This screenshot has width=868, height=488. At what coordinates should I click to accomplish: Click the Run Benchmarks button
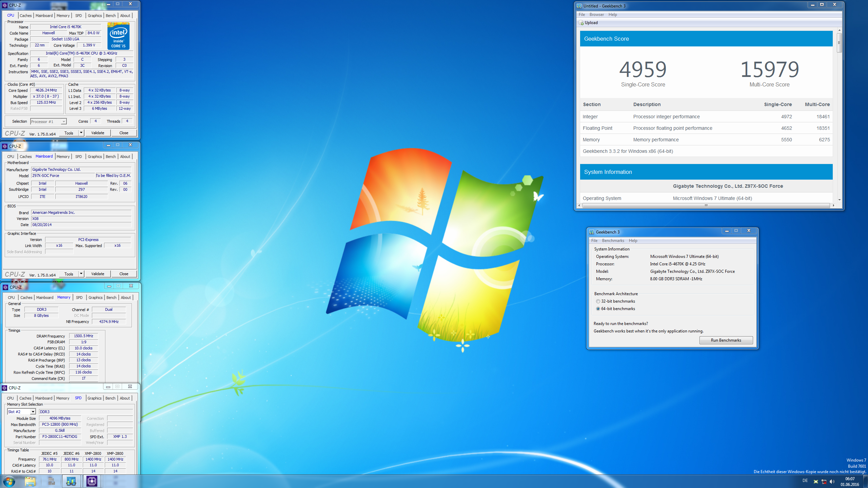coord(726,340)
